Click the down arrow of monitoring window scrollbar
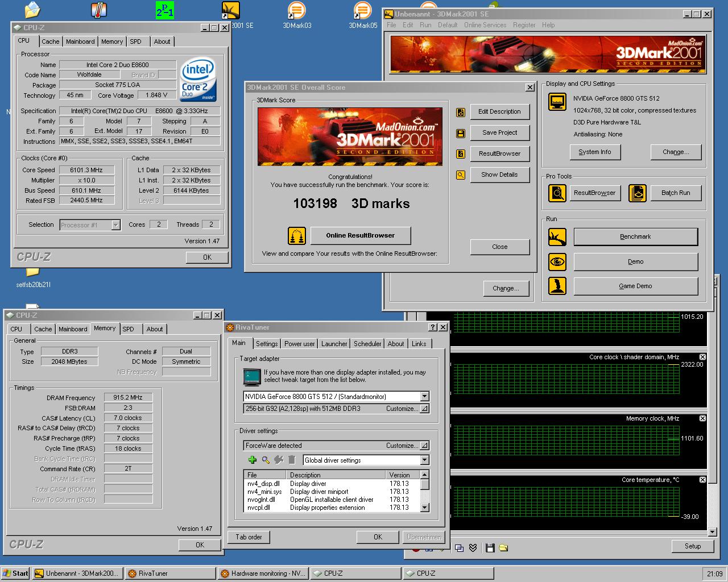The width and height of the screenshot is (728, 582). [x=713, y=532]
